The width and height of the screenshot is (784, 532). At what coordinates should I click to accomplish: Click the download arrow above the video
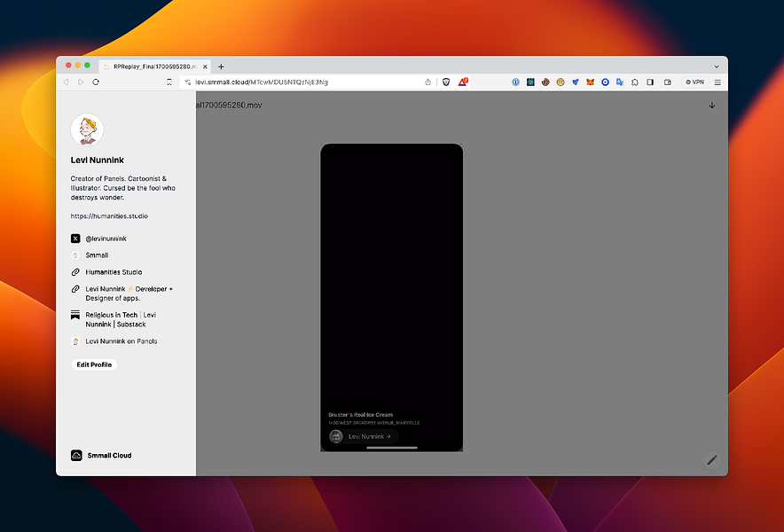coord(711,105)
